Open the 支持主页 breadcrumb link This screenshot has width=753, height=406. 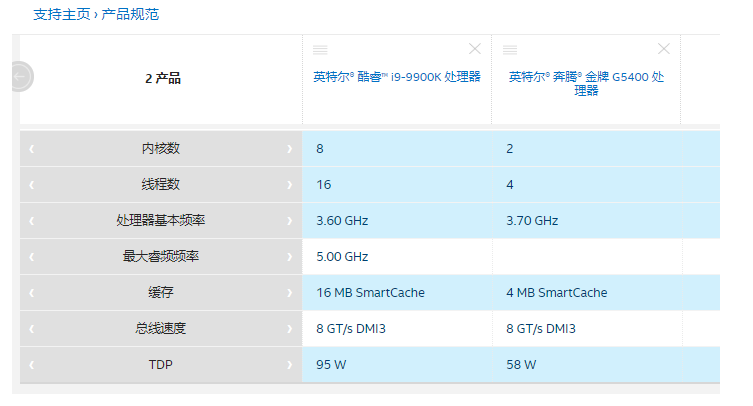(62, 14)
